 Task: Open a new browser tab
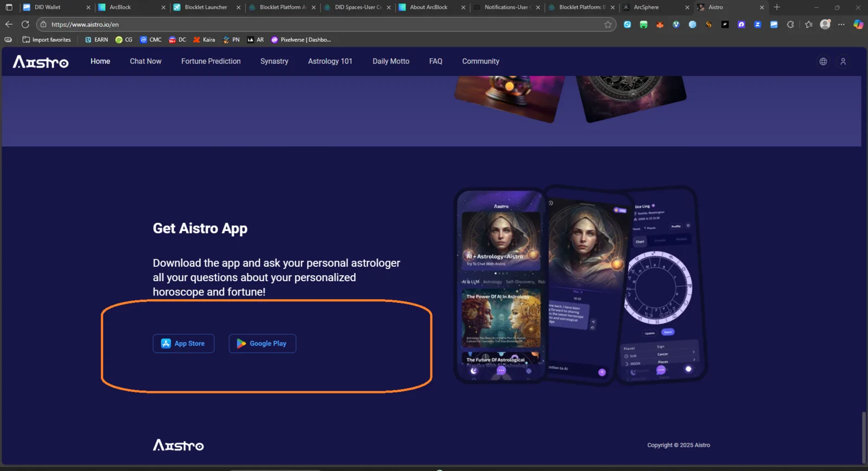(777, 7)
